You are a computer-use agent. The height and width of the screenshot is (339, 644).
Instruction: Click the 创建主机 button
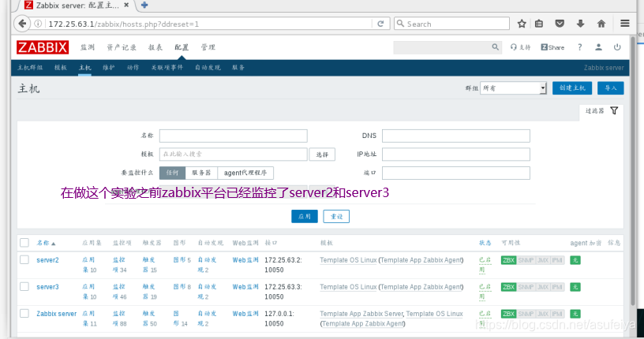click(572, 88)
